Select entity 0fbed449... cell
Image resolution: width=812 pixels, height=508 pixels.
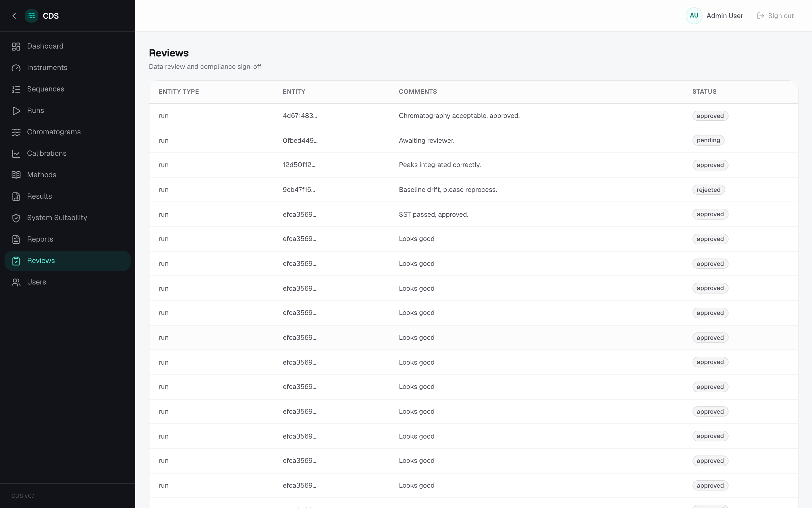[300, 141]
